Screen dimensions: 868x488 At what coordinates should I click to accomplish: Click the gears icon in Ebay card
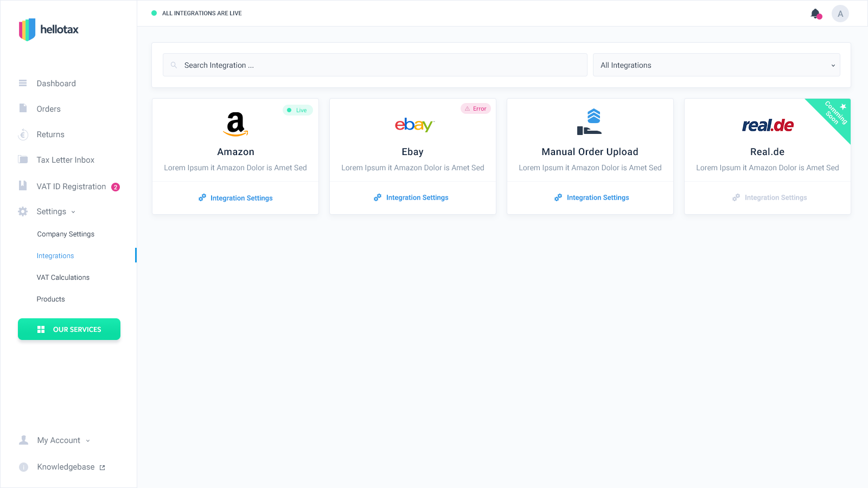tap(378, 197)
